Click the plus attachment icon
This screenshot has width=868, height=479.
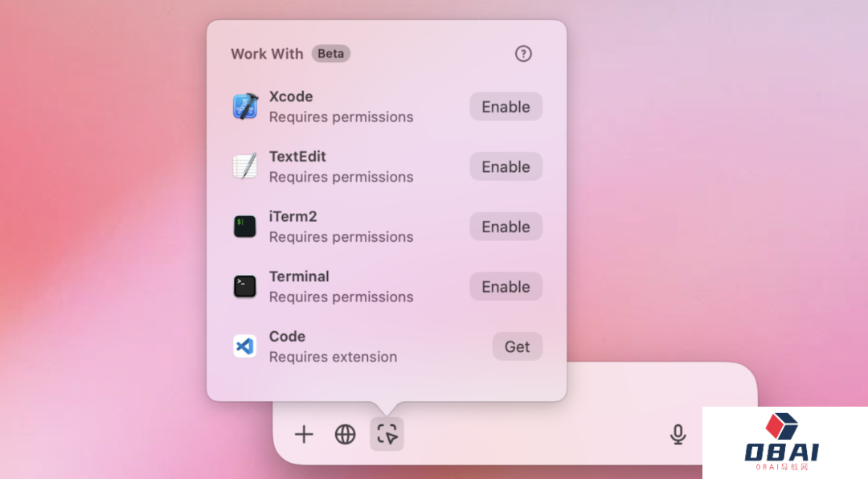(x=304, y=435)
